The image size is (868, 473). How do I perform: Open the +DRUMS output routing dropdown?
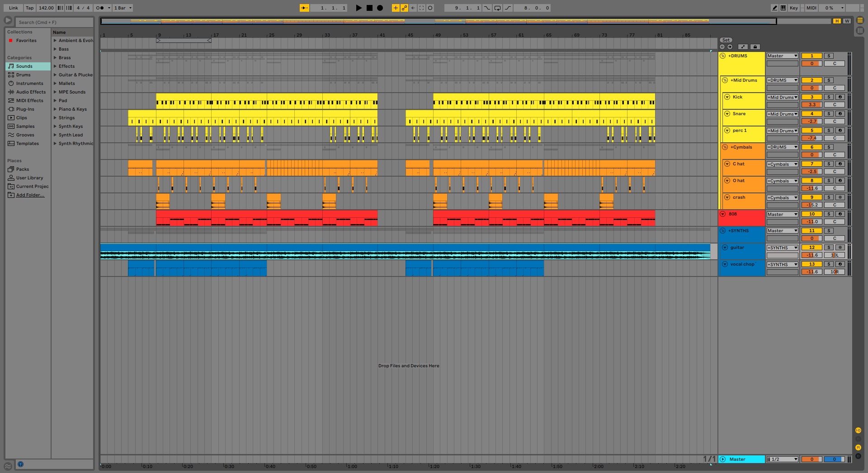pos(782,56)
